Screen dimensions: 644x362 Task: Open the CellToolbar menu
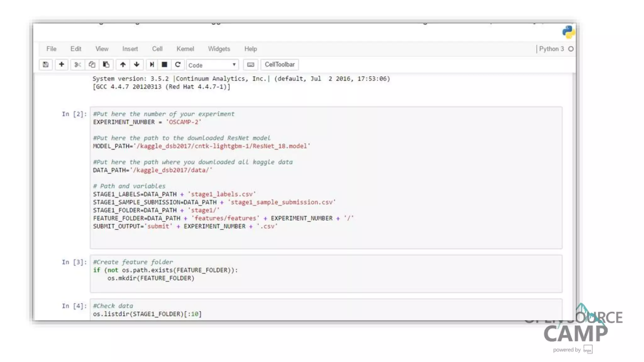tap(280, 64)
